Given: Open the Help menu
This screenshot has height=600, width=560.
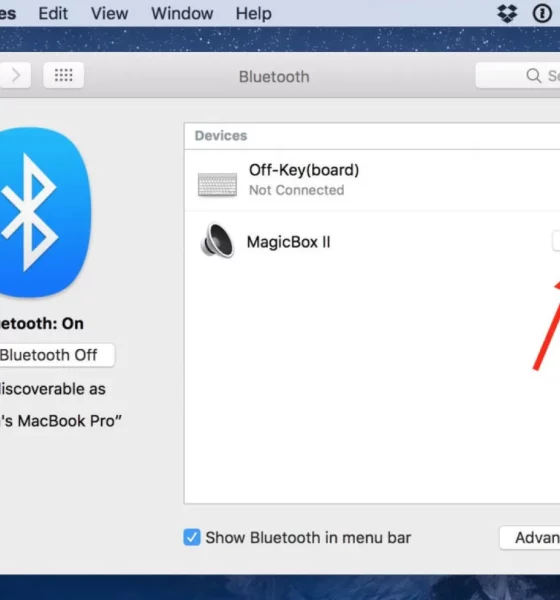Looking at the screenshot, I should point(253,14).
